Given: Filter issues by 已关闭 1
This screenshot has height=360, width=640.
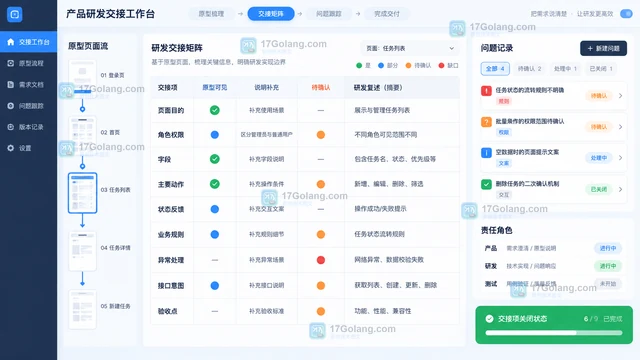Looking at the screenshot, I should tap(601, 69).
